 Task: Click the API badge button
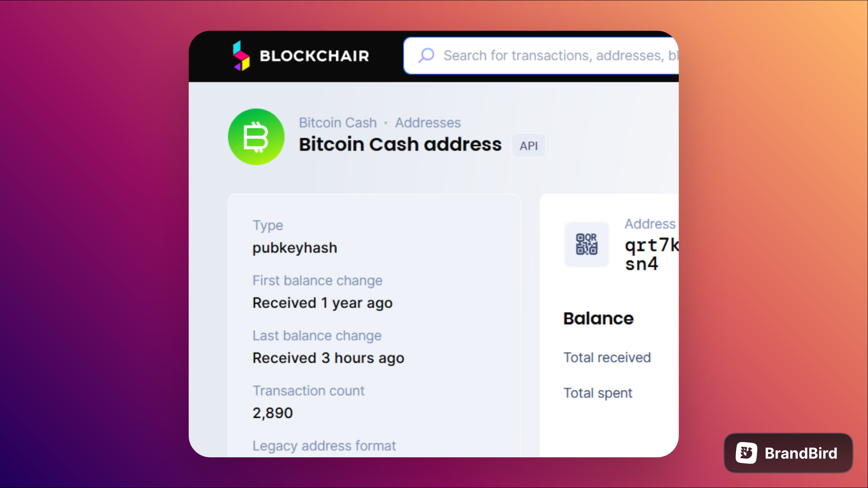pyautogui.click(x=528, y=146)
